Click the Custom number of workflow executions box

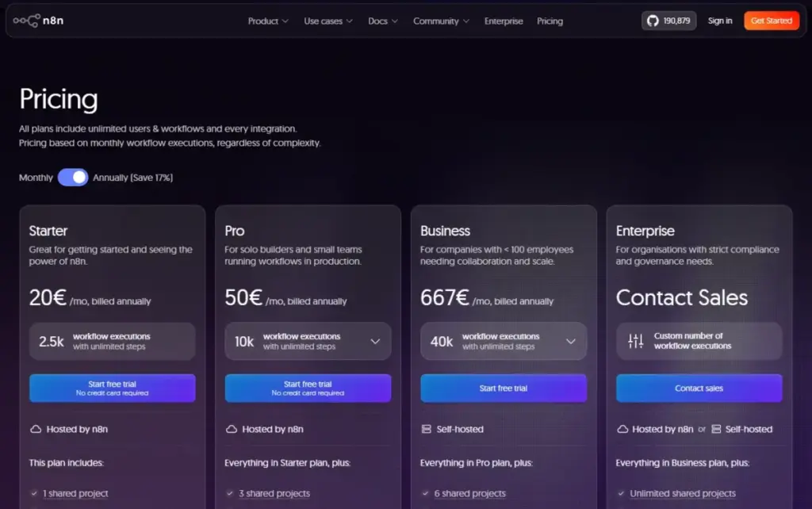coord(699,341)
